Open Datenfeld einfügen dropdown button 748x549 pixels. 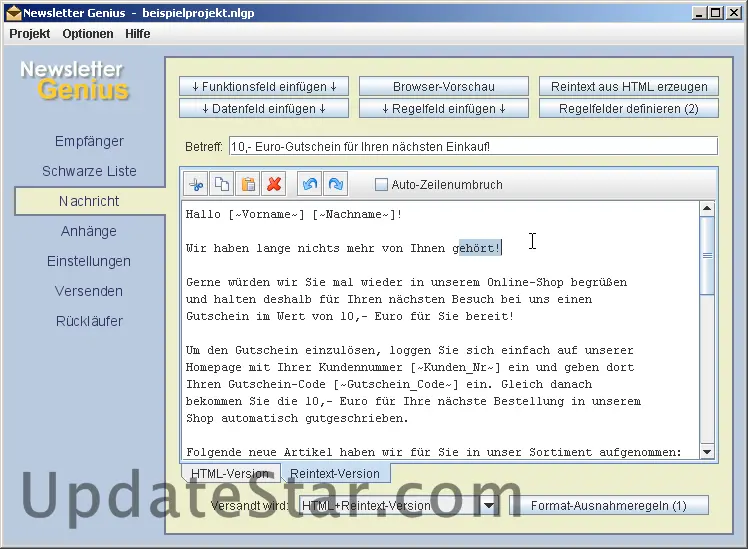(264, 109)
